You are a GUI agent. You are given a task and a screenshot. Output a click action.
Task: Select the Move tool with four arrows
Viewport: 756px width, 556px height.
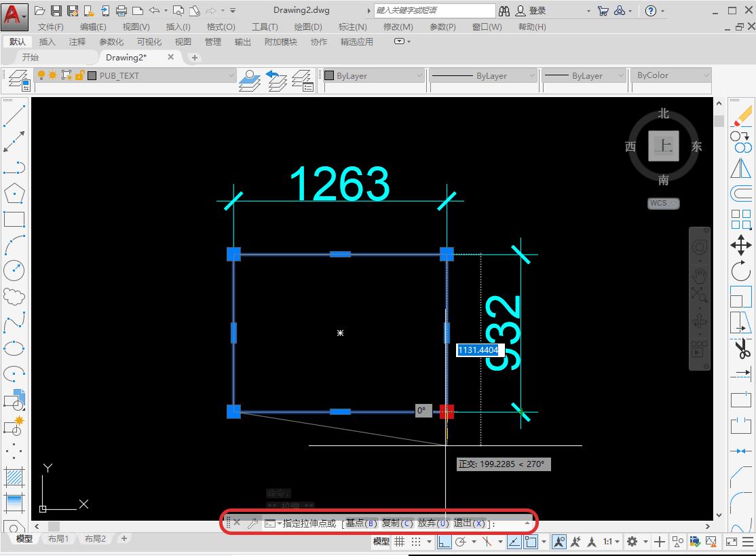point(741,245)
